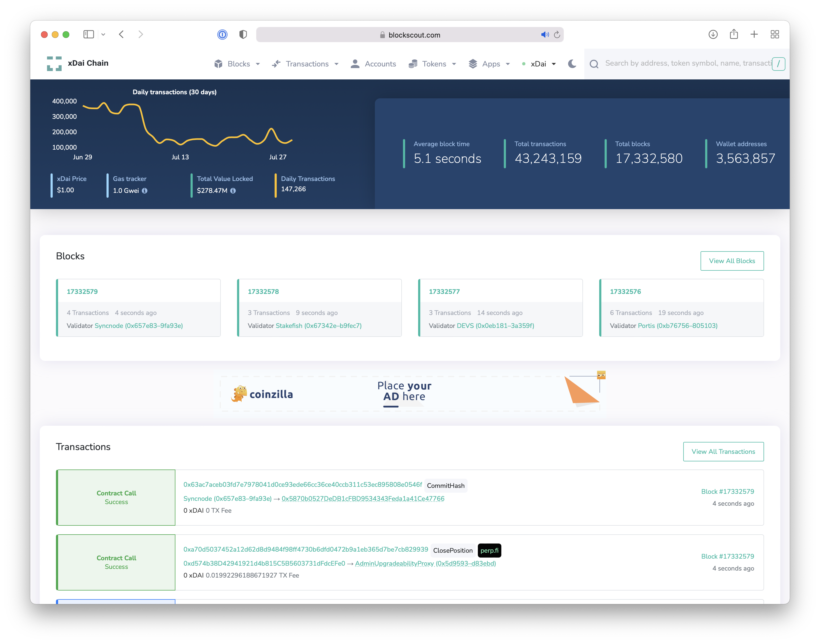Viewport: 820px width, 644px height.
Task: Click the xDai Chain logo icon
Action: point(54,63)
